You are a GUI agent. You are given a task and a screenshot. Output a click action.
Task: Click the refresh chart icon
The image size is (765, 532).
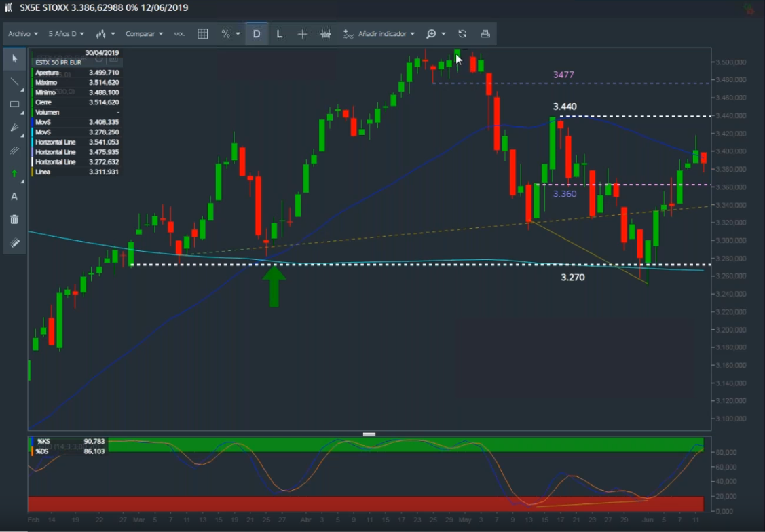tap(462, 34)
